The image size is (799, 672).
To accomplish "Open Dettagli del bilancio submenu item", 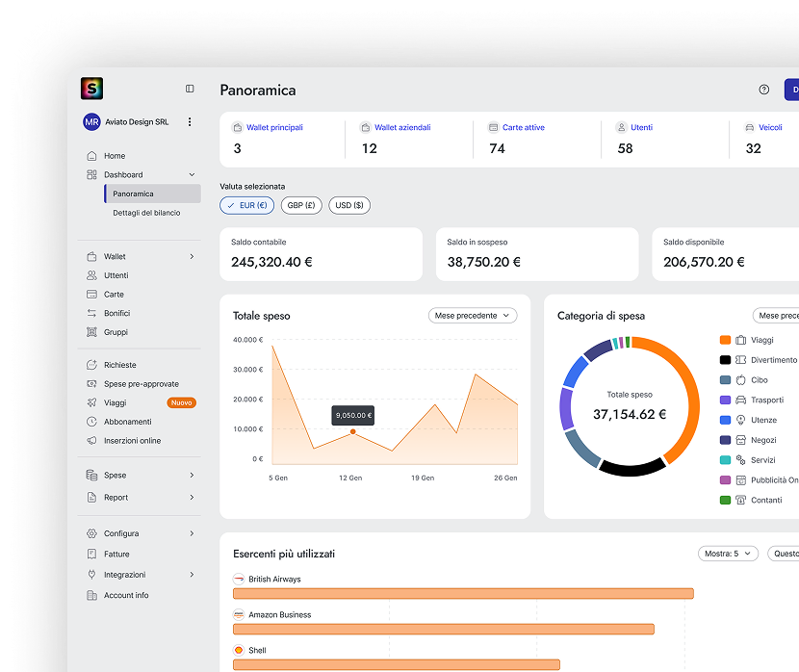I will pos(146,213).
